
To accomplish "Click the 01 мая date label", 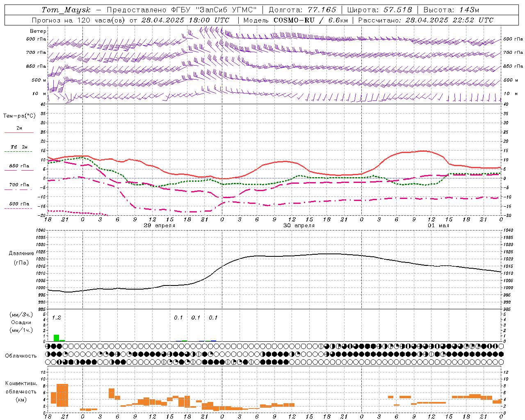I will tap(438, 226).
